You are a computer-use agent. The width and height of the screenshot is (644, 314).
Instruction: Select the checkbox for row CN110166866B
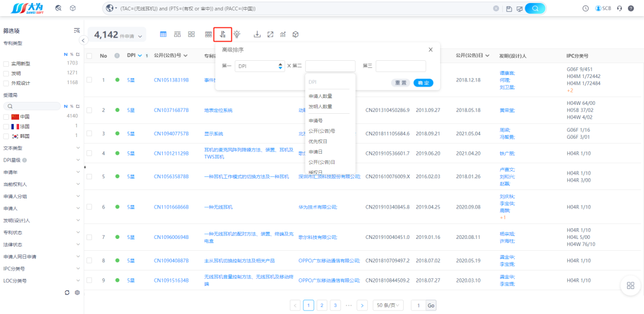coord(89,207)
